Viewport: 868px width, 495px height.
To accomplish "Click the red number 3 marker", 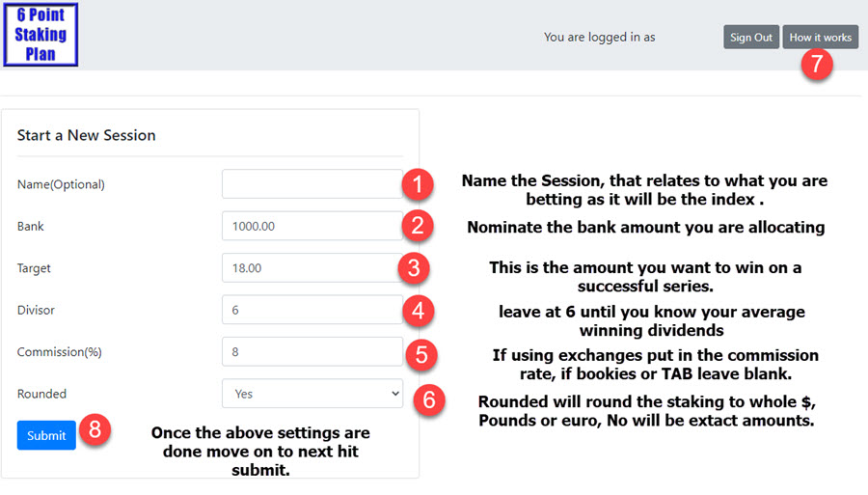I will coord(414,268).
